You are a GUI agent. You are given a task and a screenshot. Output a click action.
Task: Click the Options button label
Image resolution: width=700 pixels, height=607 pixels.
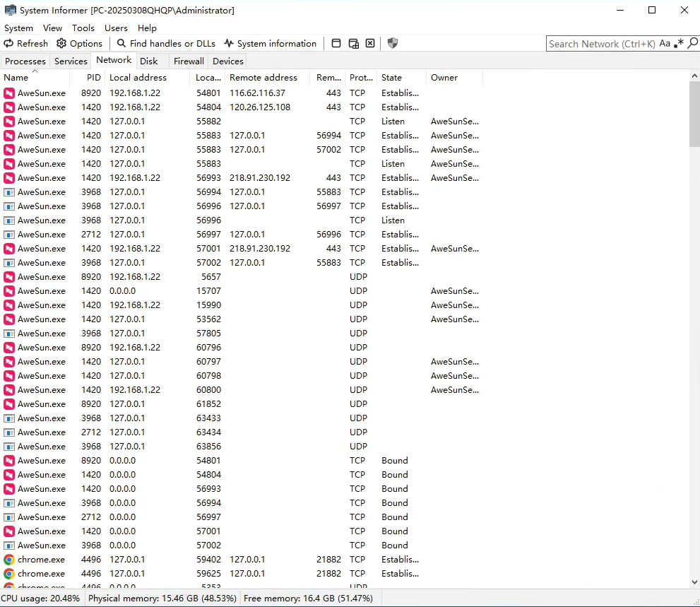tap(86, 43)
